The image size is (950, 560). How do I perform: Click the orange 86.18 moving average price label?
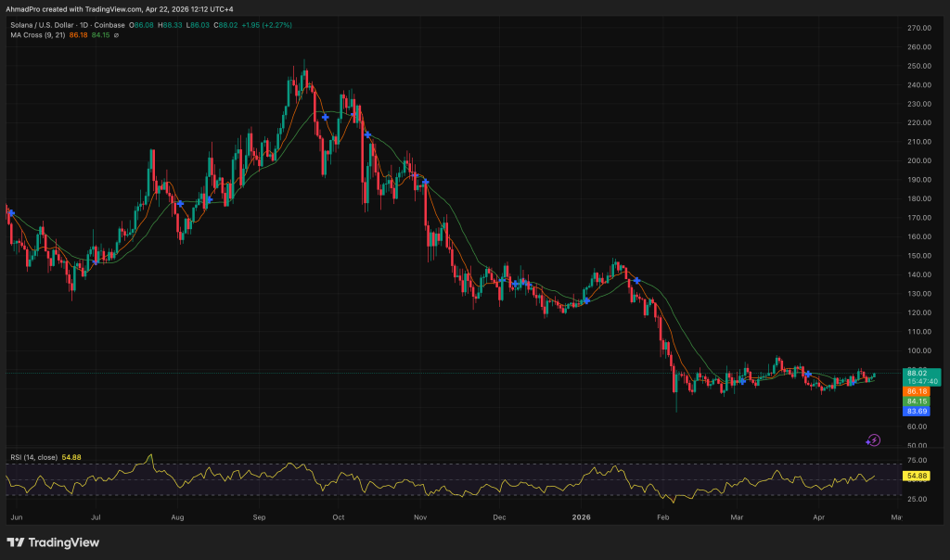click(x=917, y=391)
